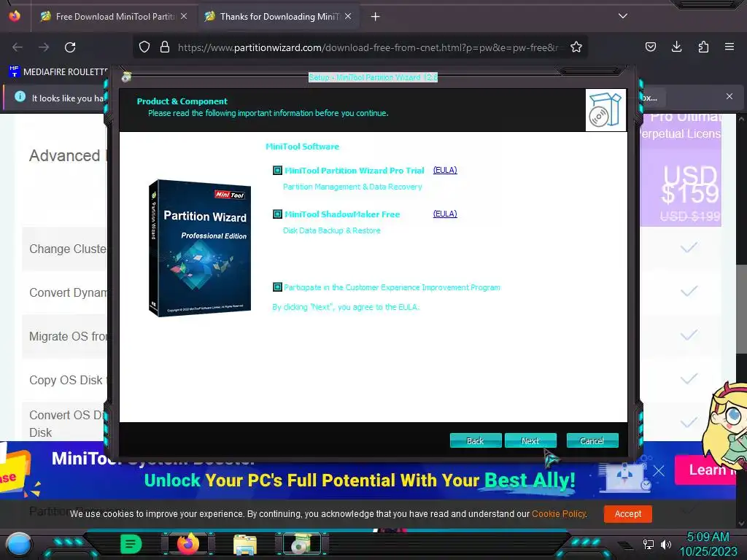The image size is (747, 560).
Task: Open the green app in the taskbar
Action: [131, 544]
